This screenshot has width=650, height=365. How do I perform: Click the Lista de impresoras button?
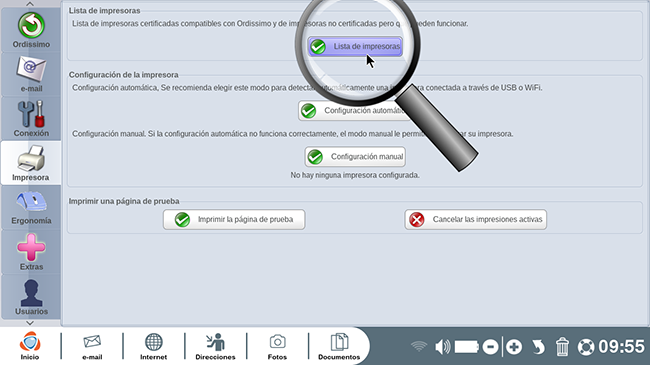(x=355, y=46)
